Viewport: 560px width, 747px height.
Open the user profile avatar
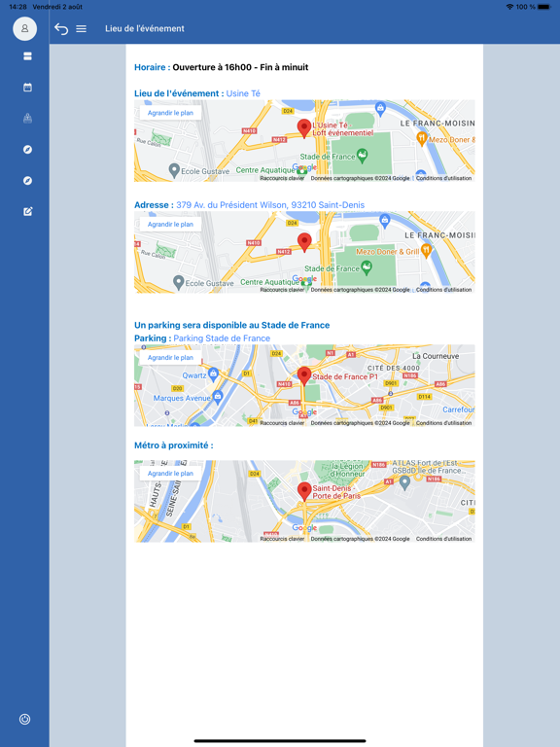point(24,28)
